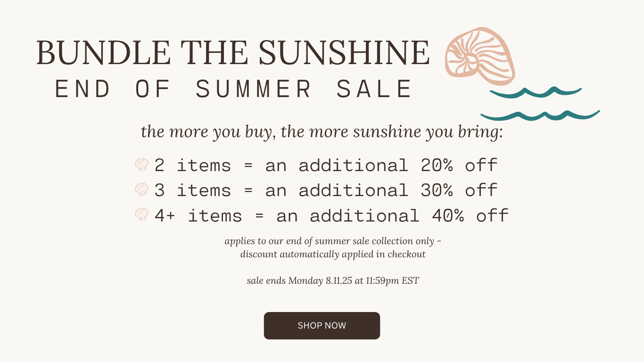
Task: Click the '40% off' text
Action: 470,216
